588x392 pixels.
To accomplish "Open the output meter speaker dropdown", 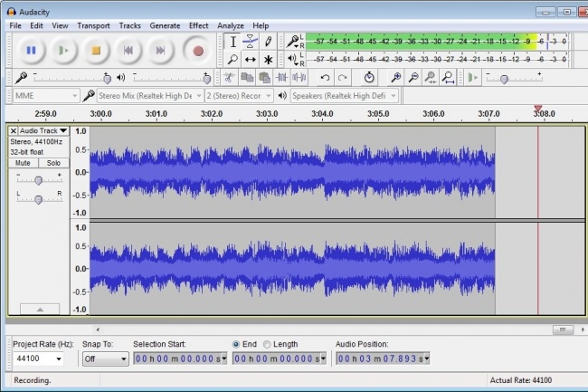I will pos(292,59).
